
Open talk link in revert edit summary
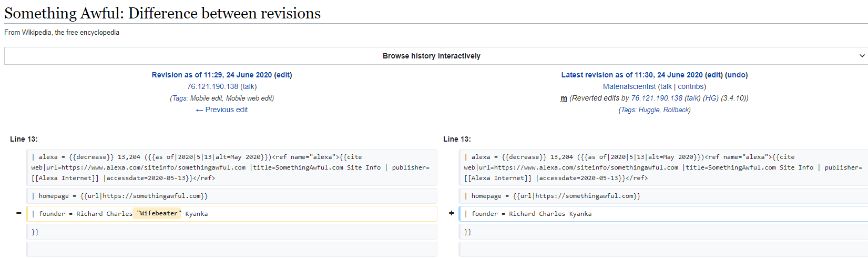pyautogui.click(x=693, y=98)
